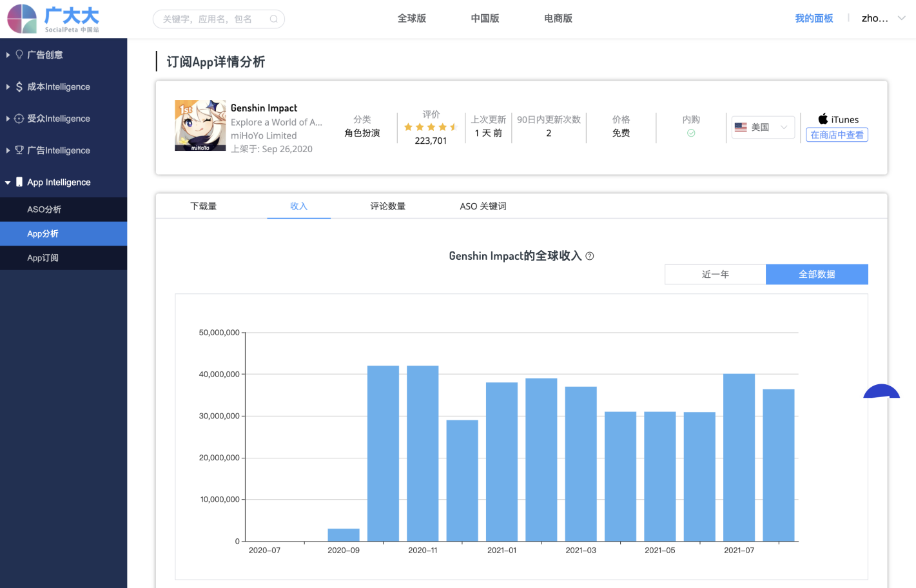Viewport: 916px width, 588px height.
Task: Switch to the 收入 tab
Action: point(298,206)
